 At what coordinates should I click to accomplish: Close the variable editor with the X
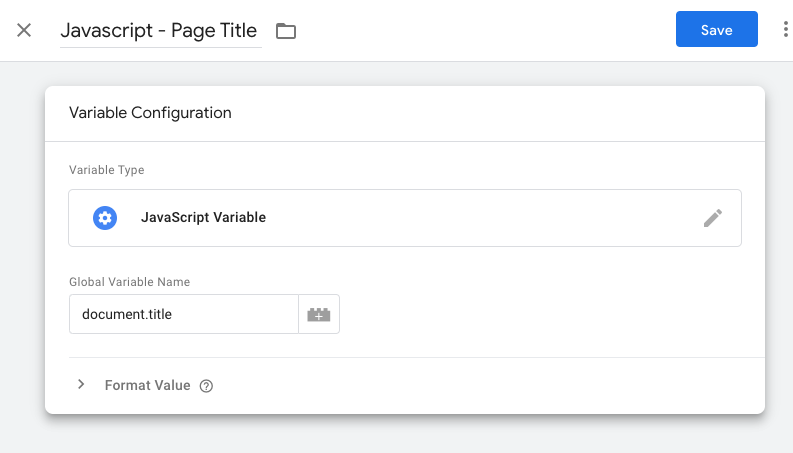click(24, 30)
